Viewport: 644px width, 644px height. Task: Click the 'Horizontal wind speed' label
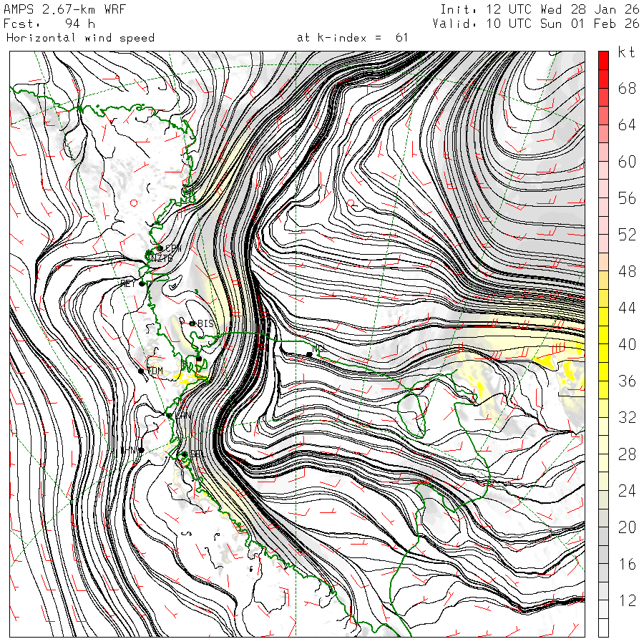click(80, 38)
